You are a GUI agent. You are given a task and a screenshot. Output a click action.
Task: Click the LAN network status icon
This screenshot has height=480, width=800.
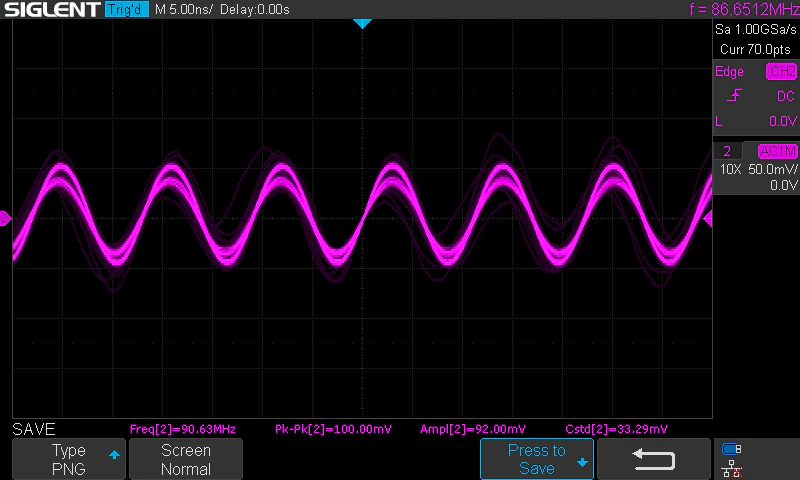[732, 469]
